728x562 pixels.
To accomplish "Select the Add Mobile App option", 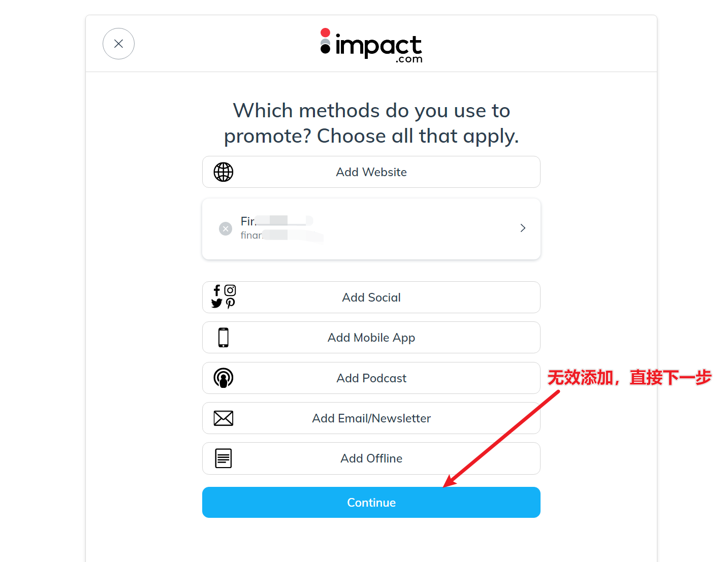I will point(371,338).
